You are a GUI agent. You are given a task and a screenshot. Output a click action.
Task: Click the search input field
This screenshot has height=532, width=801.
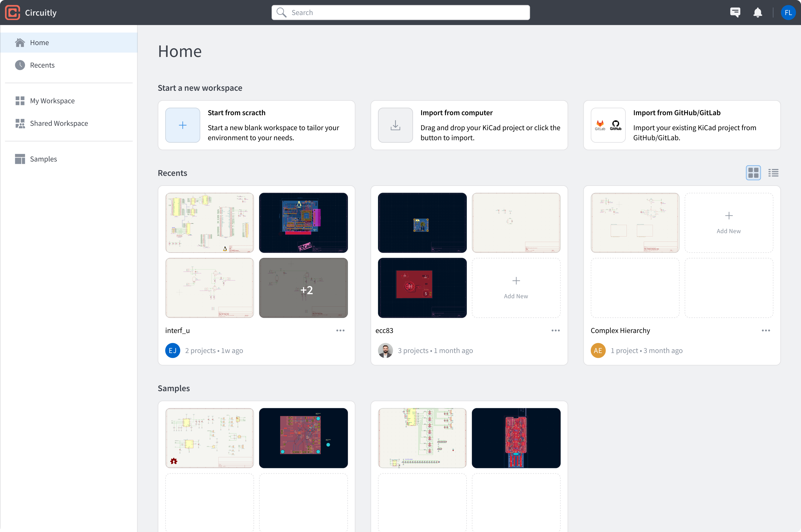point(400,13)
